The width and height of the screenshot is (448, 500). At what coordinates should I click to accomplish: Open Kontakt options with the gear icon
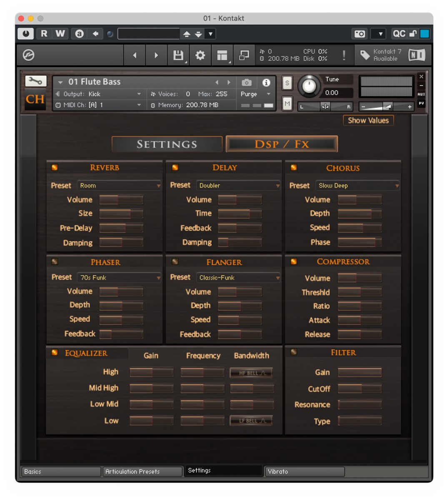tap(200, 55)
